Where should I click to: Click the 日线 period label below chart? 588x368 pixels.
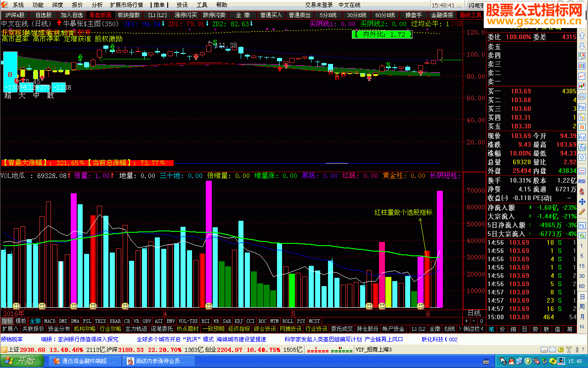pyautogui.click(x=474, y=313)
